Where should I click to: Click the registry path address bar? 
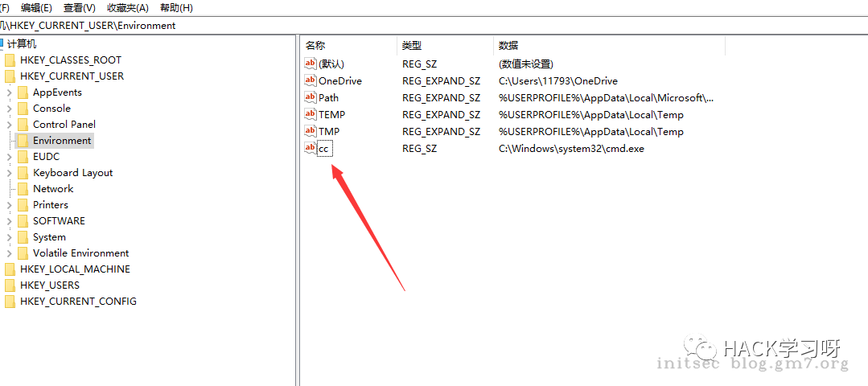coord(402,25)
